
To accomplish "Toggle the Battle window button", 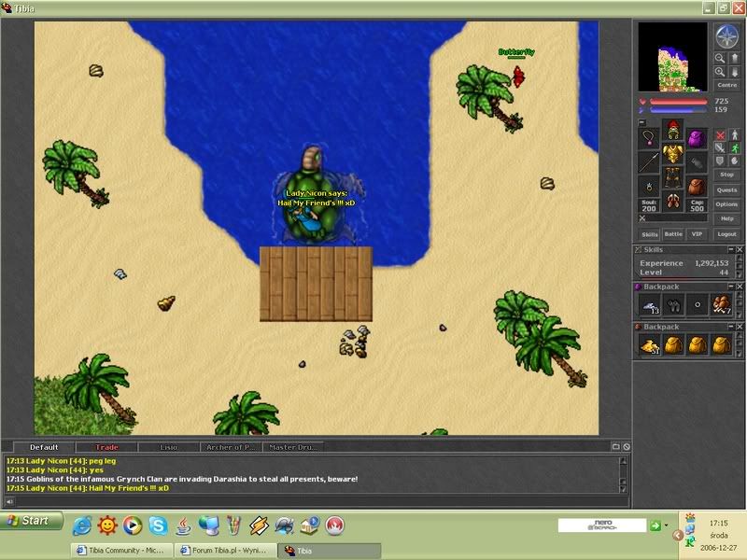I will tap(673, 234).
